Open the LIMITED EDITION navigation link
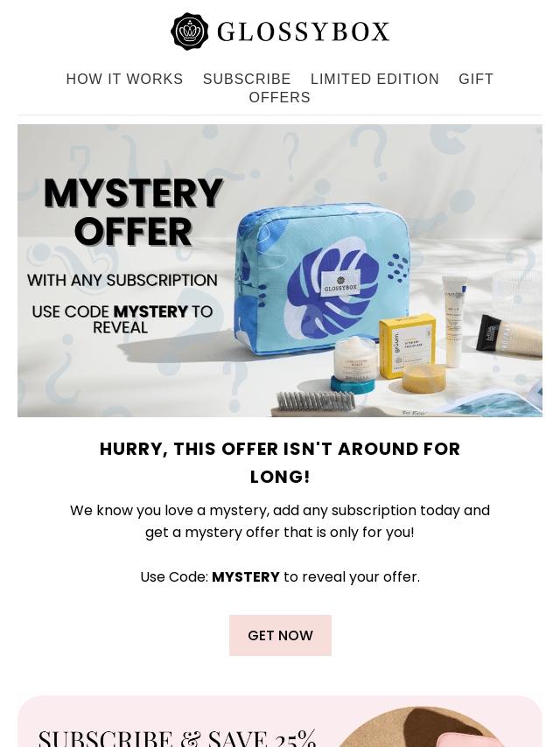Viewport: 560px width, 747px height. click(374, 79)
